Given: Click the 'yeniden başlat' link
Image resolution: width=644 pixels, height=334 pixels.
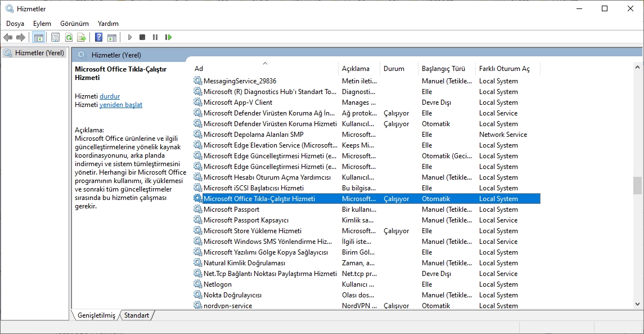Looking at the screenshot, I should pos(121,105).
